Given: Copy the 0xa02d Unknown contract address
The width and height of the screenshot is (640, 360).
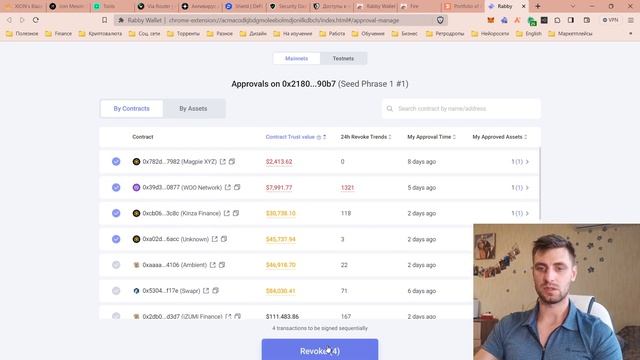Looking at the screenshot, I should (x=224, y=239).
